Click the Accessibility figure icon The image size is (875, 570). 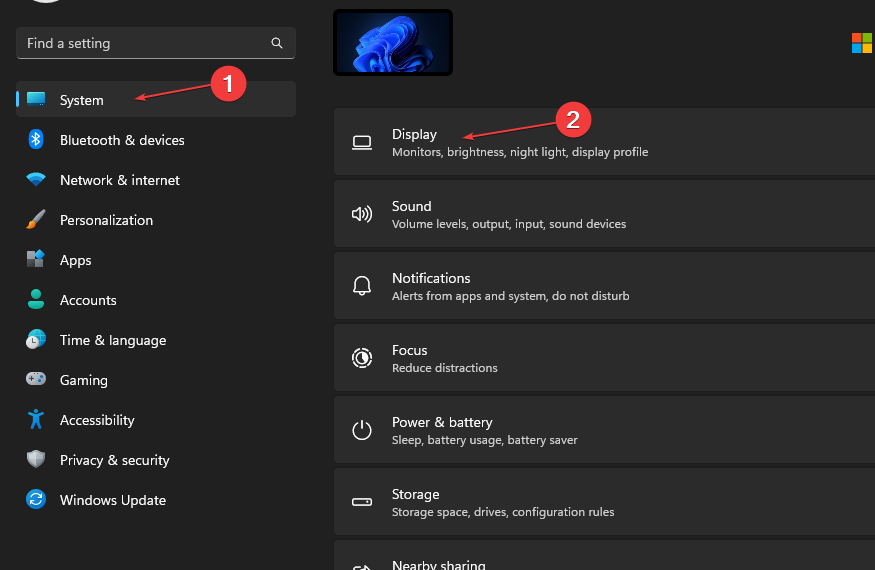pos(36,420)
